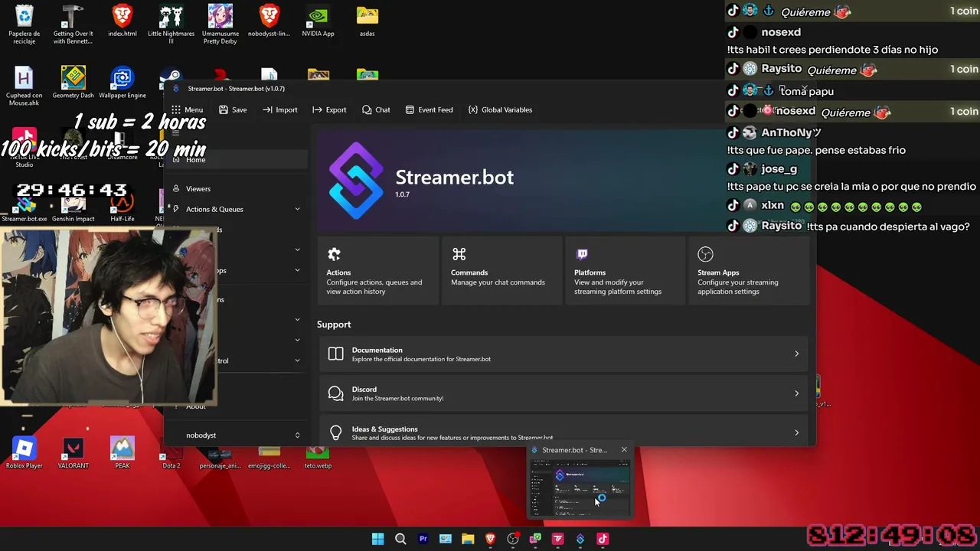Screen dimensions: 980x551
Task: Click the Global Variables braces icon
Action: [473, 109]
